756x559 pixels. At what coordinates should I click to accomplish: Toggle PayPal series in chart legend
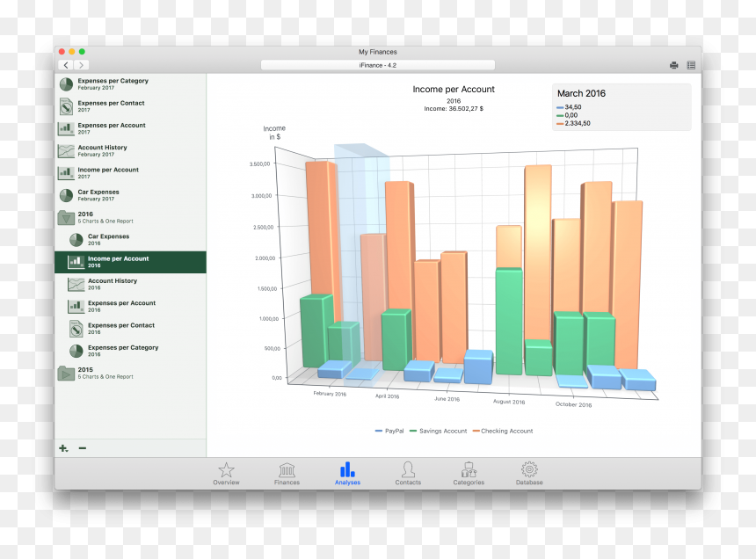(389, 431)
